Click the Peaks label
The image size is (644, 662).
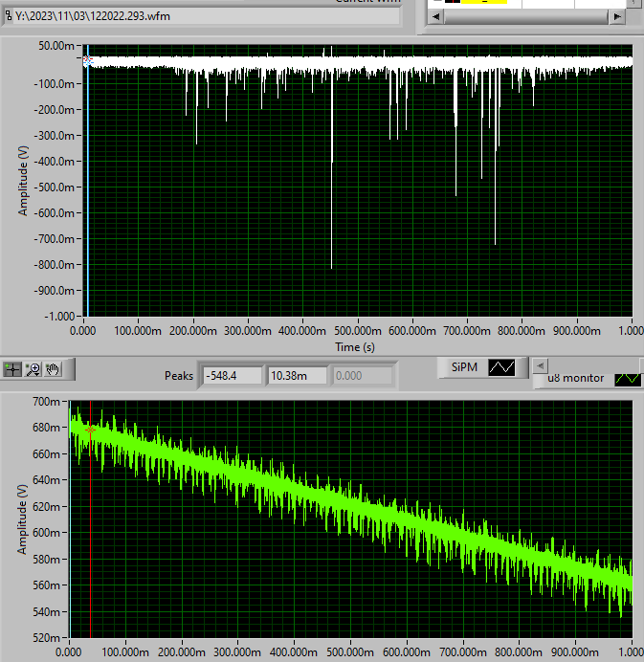[179, 376]
